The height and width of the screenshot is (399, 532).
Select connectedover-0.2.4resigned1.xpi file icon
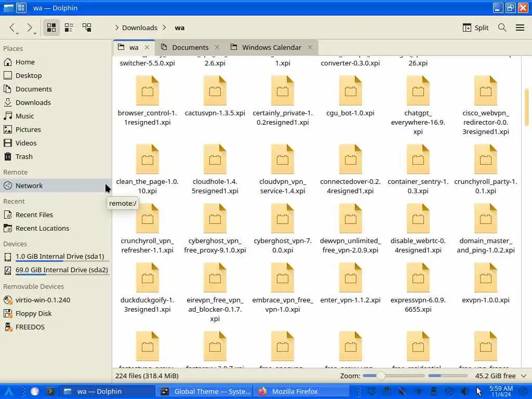pyautogui.click(x=351, y=159)
